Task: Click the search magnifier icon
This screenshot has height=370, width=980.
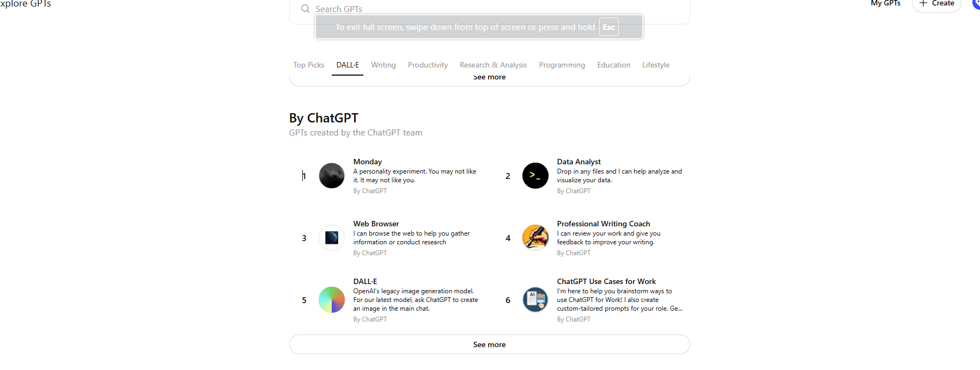Action: tap(305, 9)
